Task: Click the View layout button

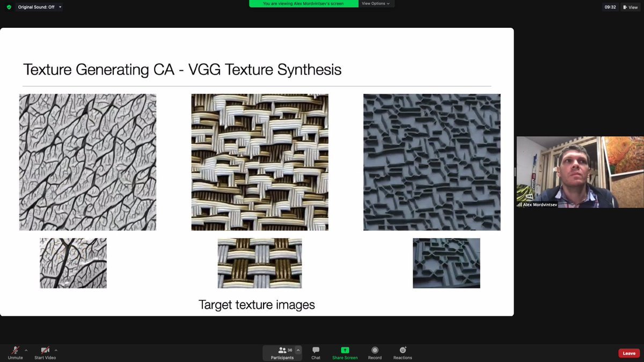Action: click(630, 7)
